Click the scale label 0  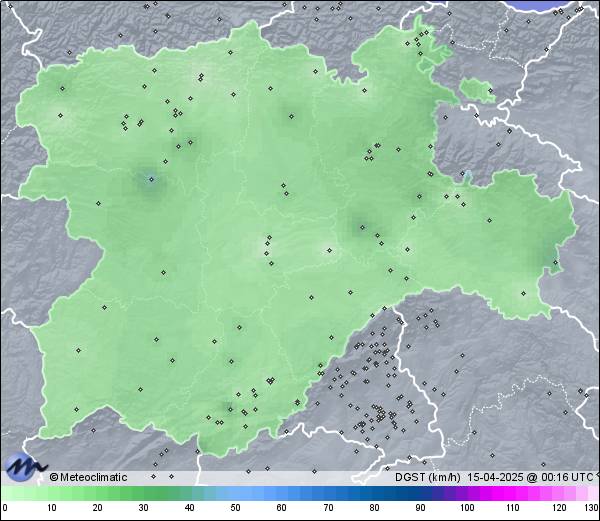[5, 508]
